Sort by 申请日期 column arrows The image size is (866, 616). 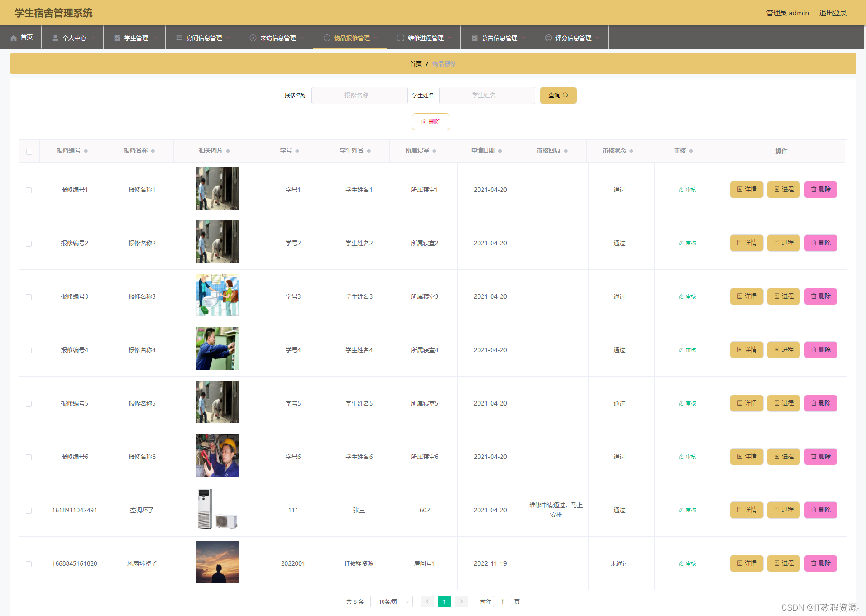[500, 151]
